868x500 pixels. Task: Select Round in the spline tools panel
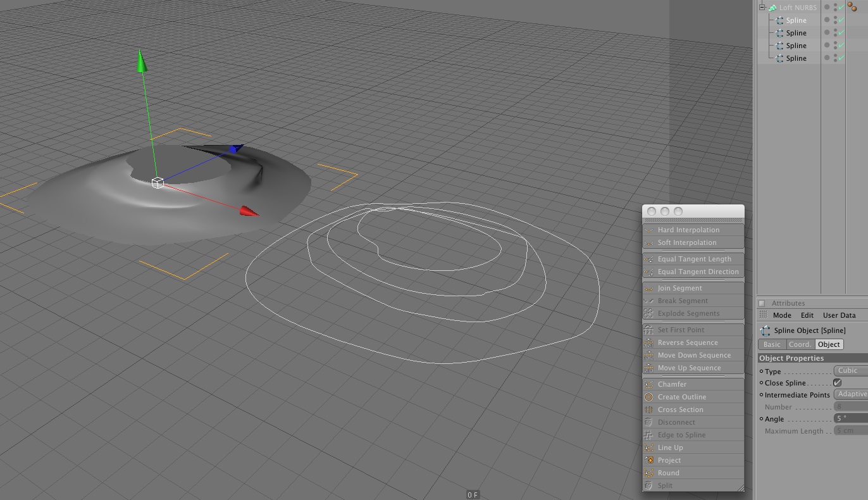pyautogui.click(x=668, y=473)
